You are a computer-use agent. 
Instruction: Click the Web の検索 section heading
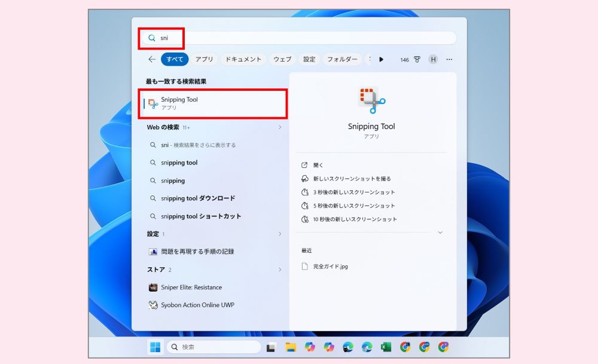[x=163, y=127]
